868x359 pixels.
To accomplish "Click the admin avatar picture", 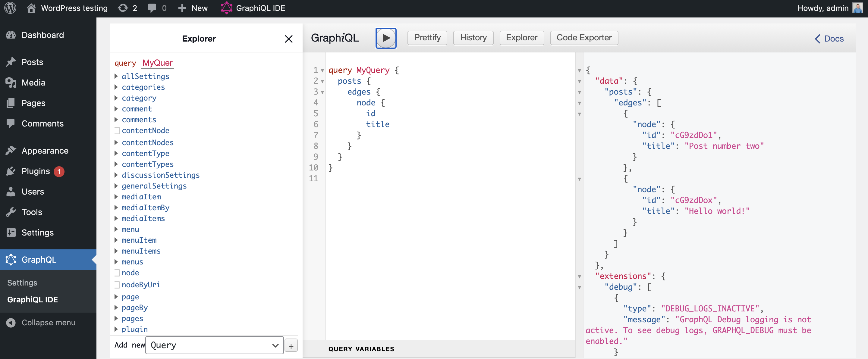I will (x=857, y=8).
